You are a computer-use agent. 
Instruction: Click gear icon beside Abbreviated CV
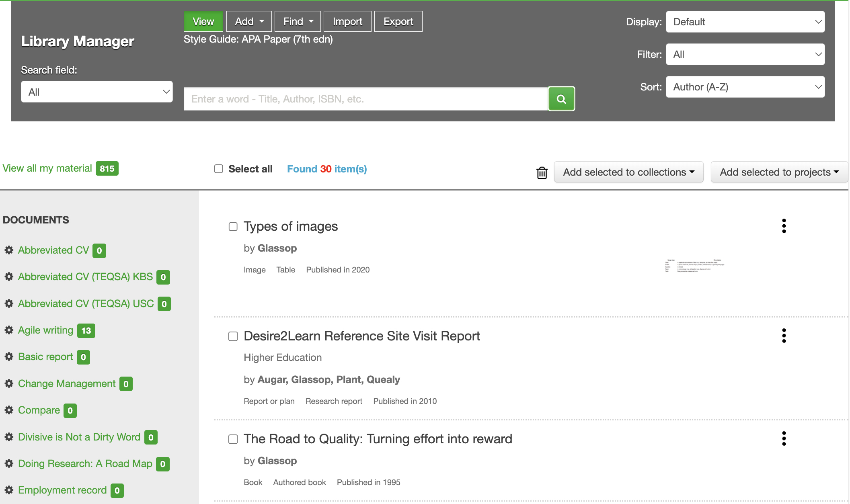coord(9,250)
